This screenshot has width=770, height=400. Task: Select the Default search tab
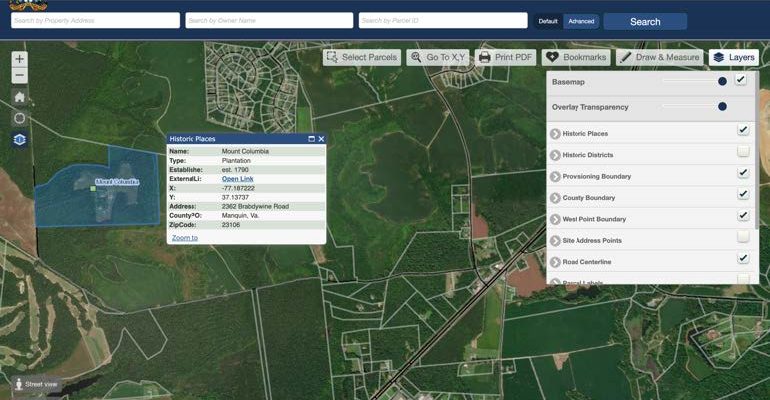tap(549, 21)
